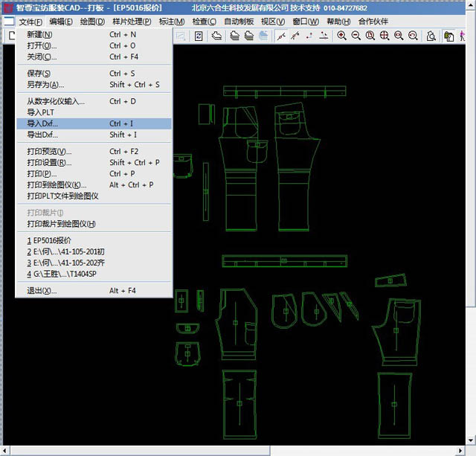This screenshot has width=476, height=456.
Task: Choose 打印PLT文件到绘图仪 menu entry
Action: (94, 196)
